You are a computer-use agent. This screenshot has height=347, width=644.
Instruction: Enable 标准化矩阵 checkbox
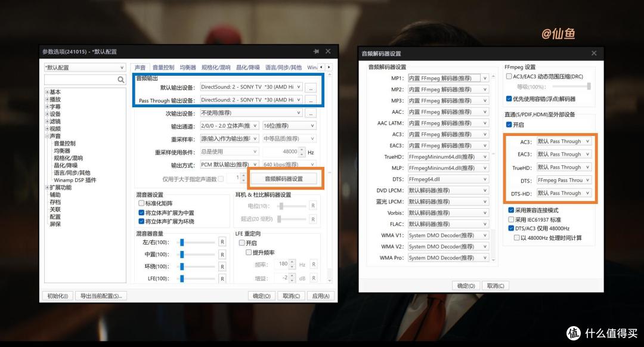141,203
